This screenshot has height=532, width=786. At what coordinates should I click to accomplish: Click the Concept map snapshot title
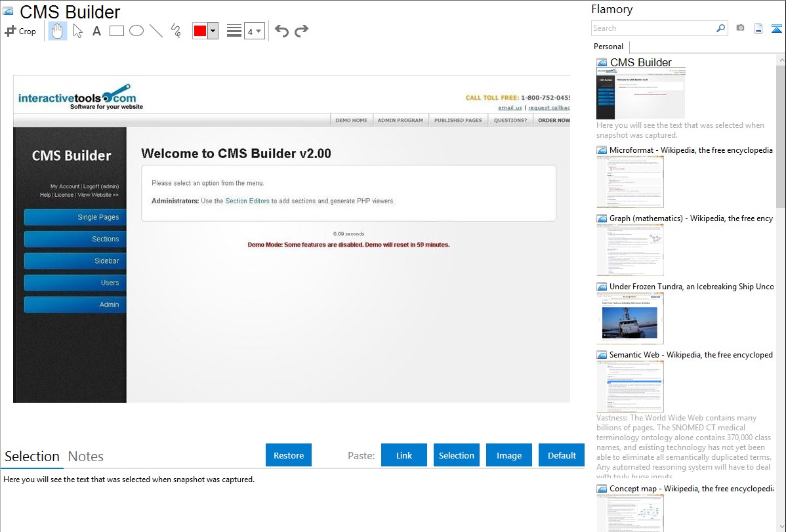[x=692, y=488]
